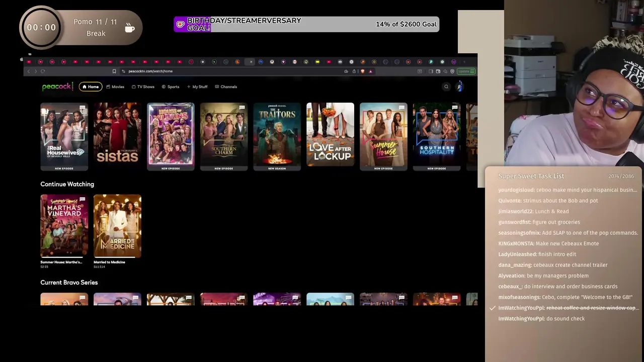Click the Peacock logo
644x362 pixels.
pyautogui.click(x=57, y=86)
